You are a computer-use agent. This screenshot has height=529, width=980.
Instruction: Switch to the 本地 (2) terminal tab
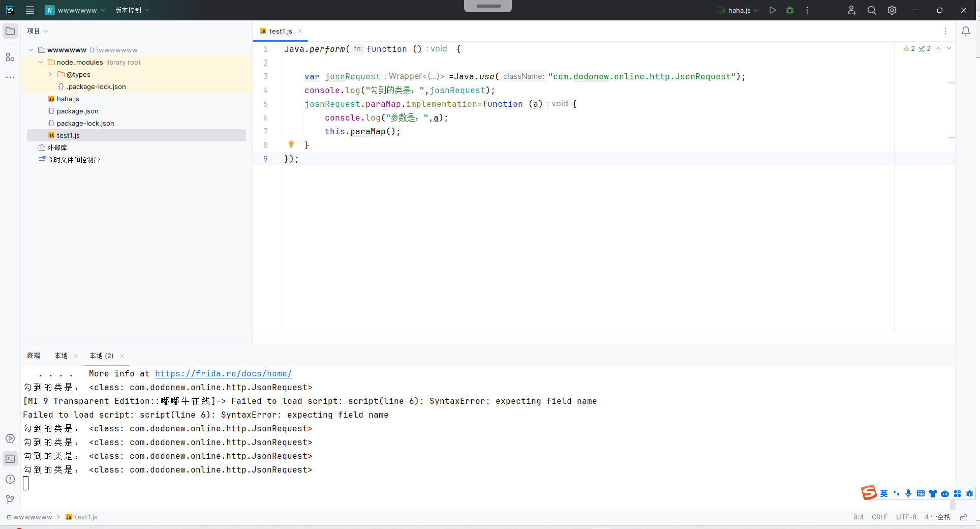pos(101,356)
